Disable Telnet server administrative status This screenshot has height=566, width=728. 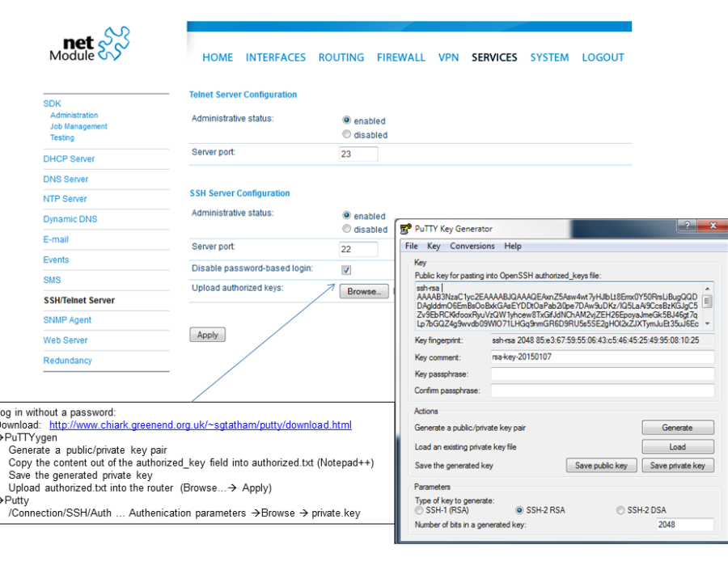tap(346, 134)
